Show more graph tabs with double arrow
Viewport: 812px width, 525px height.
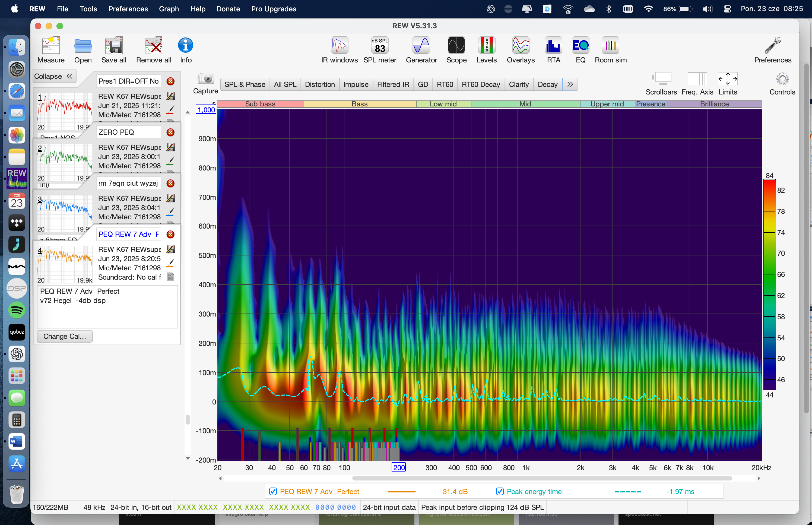570,84
